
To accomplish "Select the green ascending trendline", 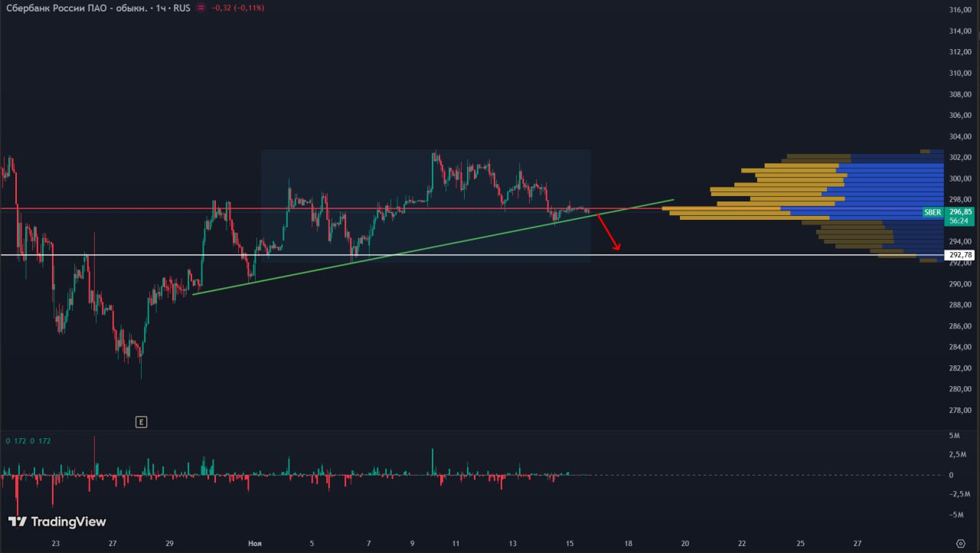I will pyautogui.click(x=429, y=247).
